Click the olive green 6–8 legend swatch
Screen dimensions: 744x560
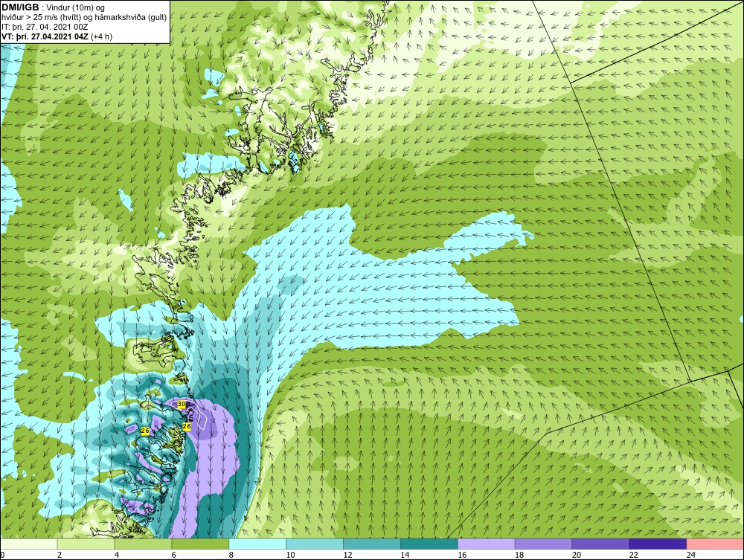tap(200, 544)
